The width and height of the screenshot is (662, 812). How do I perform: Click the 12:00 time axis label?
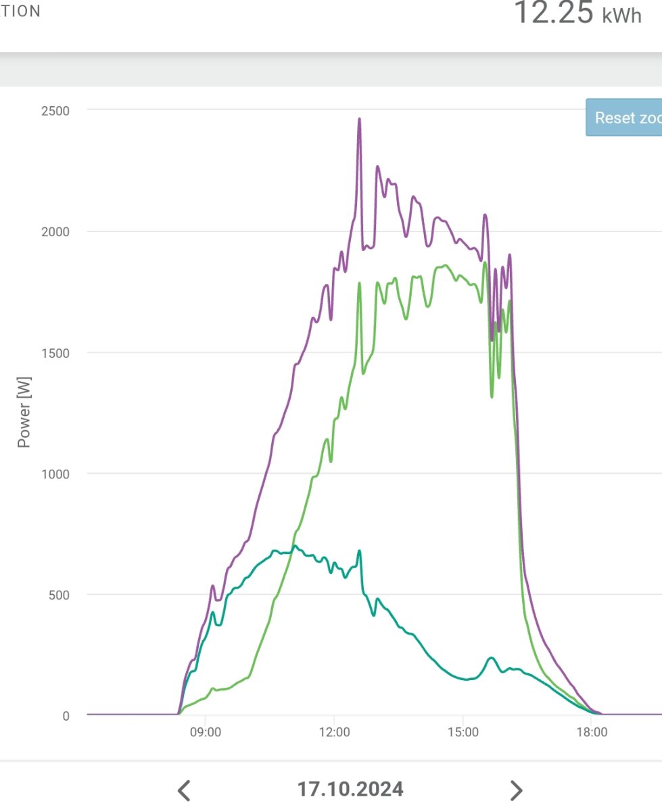pos(334,733)
